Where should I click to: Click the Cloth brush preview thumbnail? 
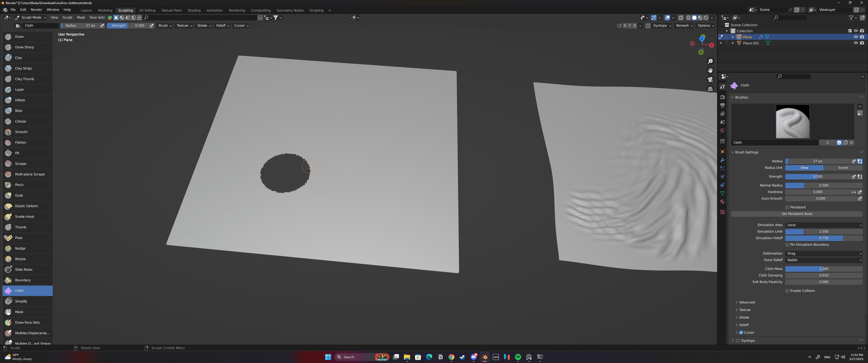[793, 122]
